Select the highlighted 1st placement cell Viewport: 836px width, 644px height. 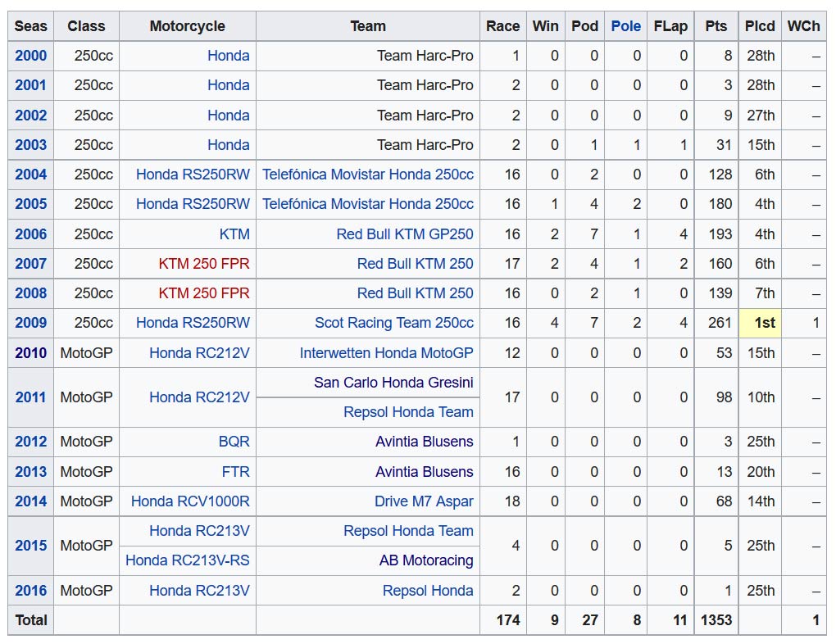coord(760,323)
